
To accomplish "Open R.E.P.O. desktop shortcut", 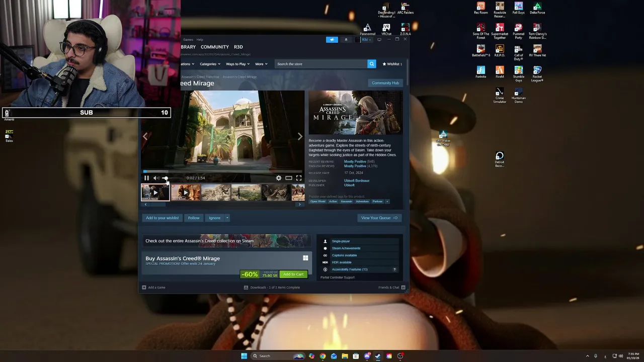I will point(500,50).
